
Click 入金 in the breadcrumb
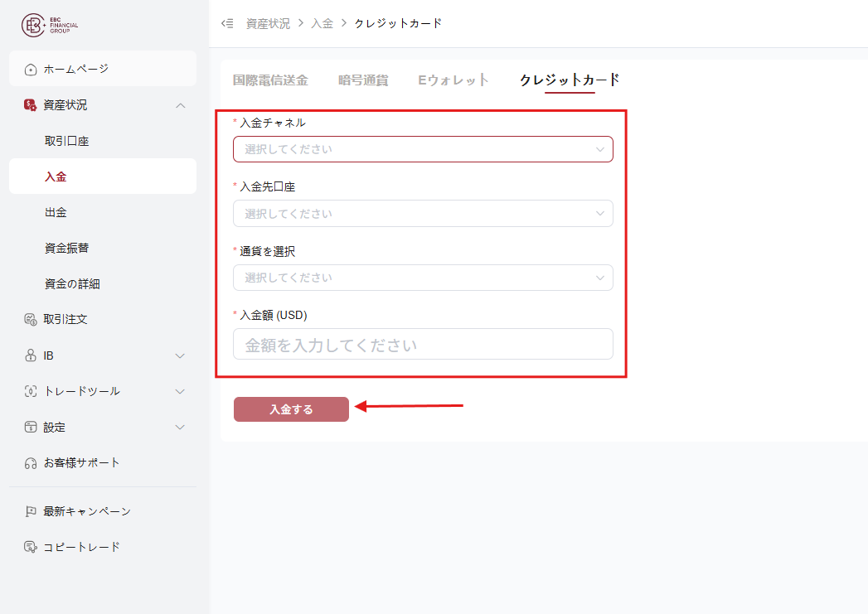tap(322, 24)
